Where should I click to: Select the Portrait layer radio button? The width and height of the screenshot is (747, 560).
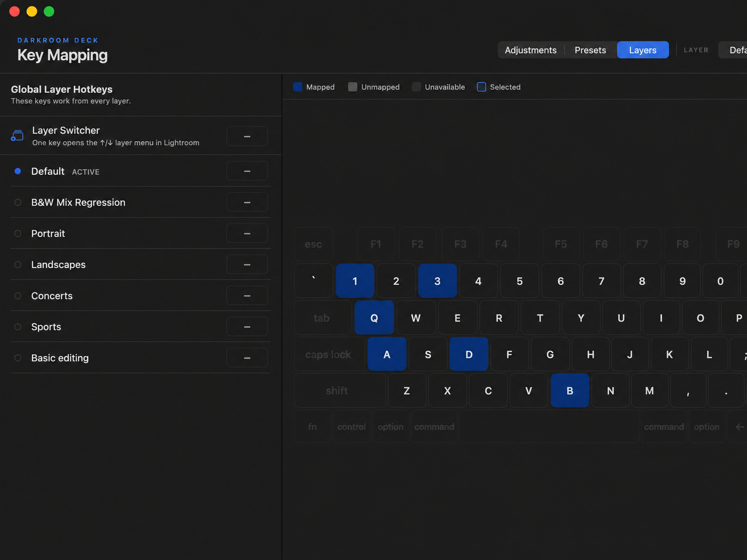18,234
